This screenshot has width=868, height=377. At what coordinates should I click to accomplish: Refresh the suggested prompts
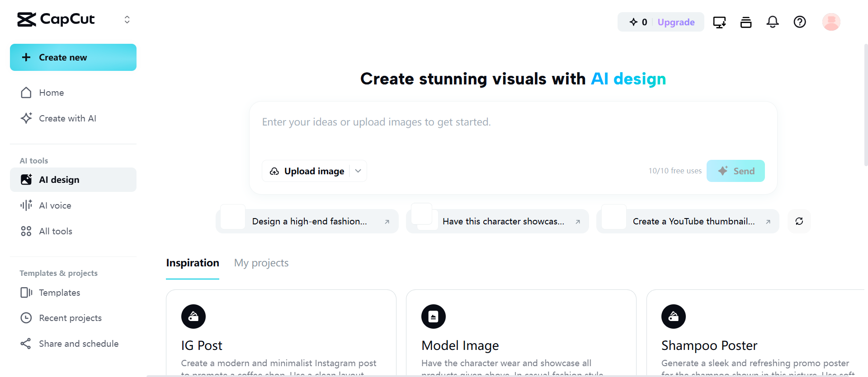click(799, 221)
